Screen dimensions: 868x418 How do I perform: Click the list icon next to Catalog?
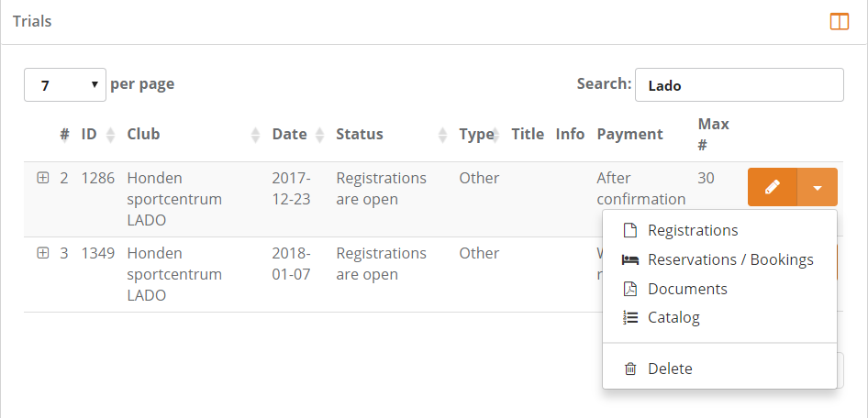pos(629,318)
